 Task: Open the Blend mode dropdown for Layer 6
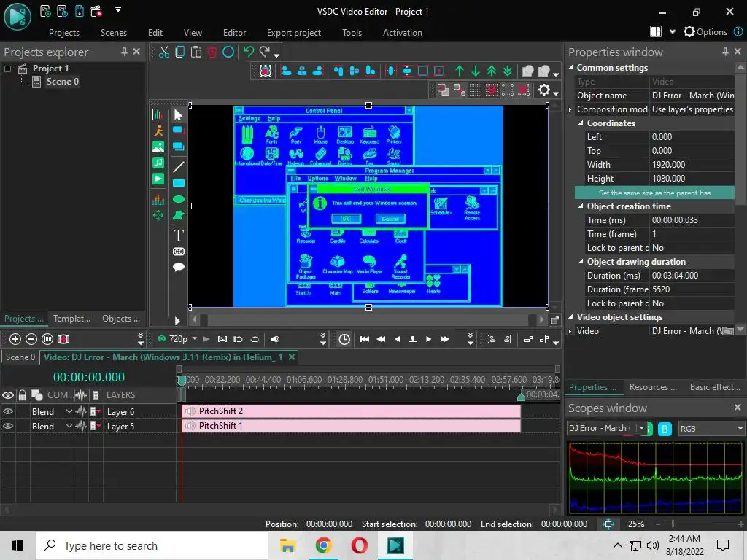click(69, 411)
